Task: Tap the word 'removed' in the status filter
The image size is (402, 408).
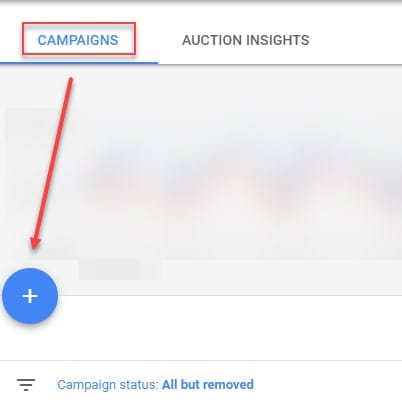Action: tap(231, 385)
